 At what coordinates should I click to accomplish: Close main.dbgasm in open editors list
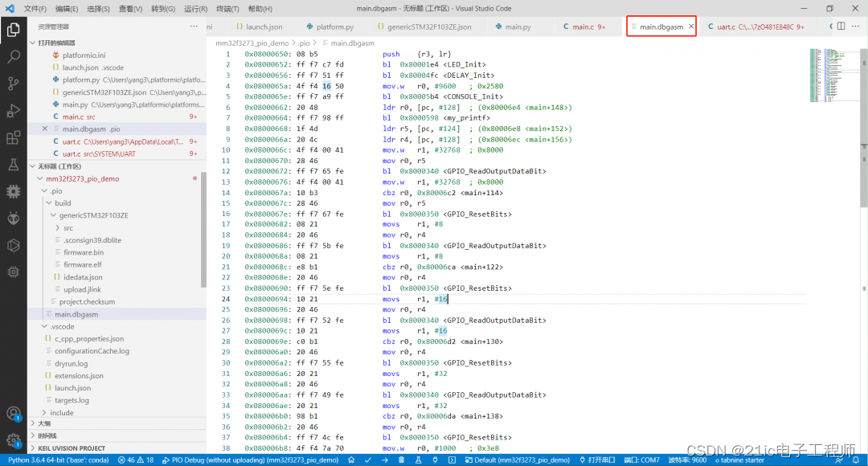coord(45,129)
